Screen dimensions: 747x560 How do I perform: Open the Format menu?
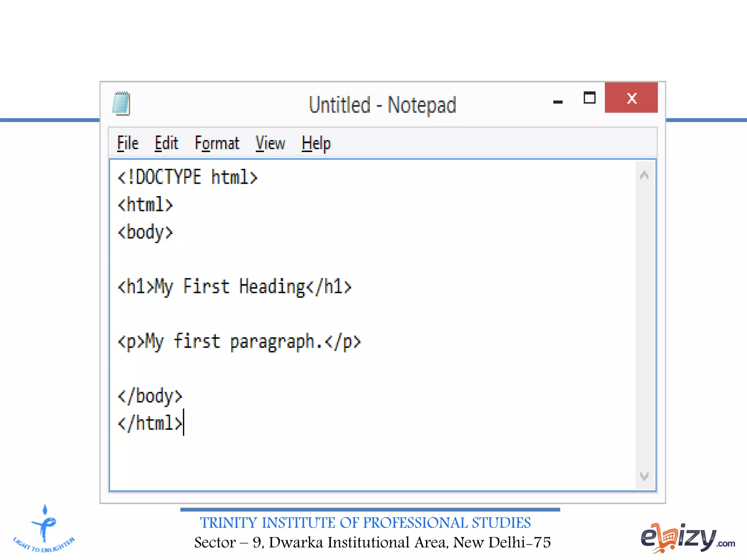217,143
